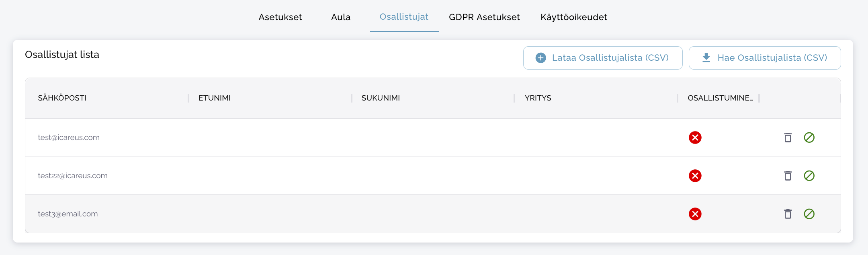Click Hae Osallistujalista (CSV) button
The height and width of the screenshot is (255, 868).
(x=764, y=58)
